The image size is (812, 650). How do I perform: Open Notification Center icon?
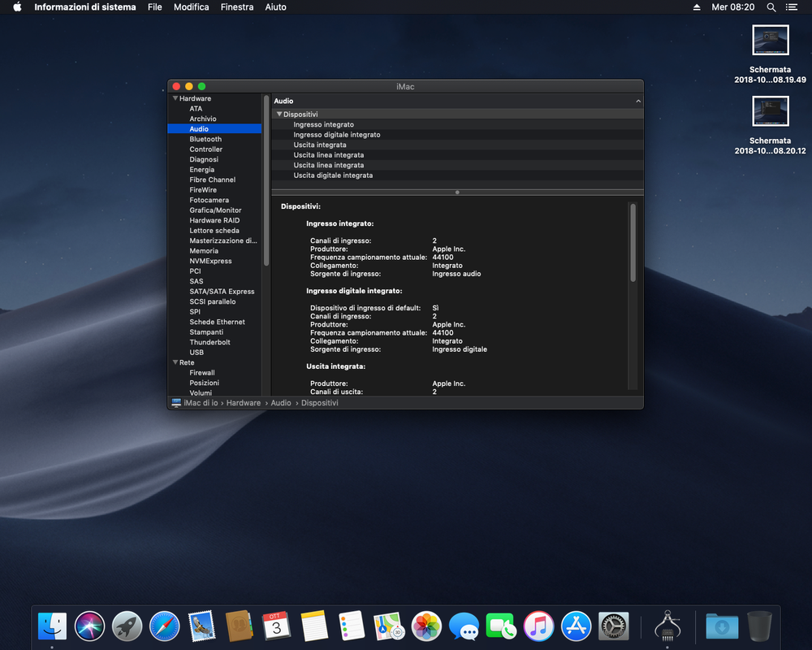tap(791, 7)
